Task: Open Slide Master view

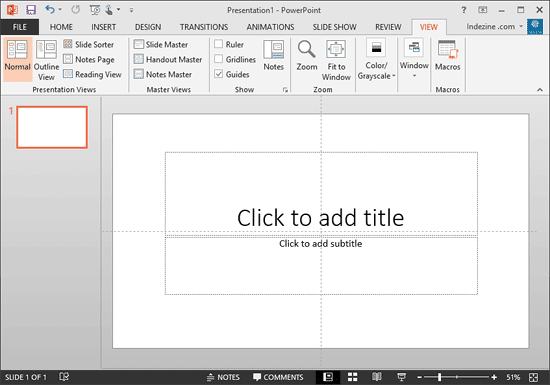Action: 161,45
